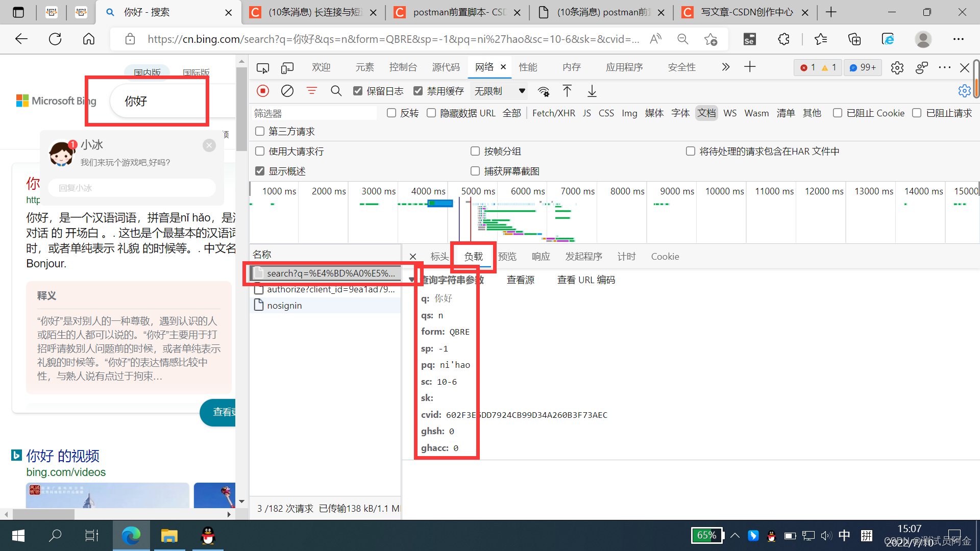980x551 pixels.
Task: Open the 控制台 DevTools tab
Action: pos(403,67)
